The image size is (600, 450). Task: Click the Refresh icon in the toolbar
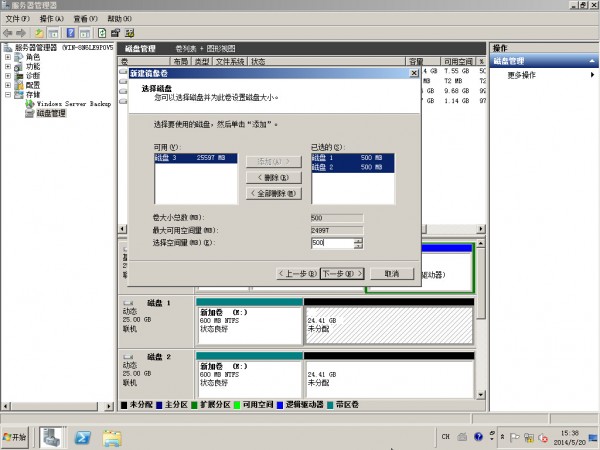(101, 33)
